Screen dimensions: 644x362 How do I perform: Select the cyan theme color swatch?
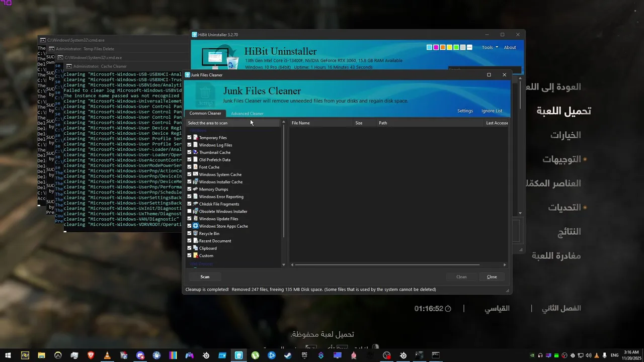429,47
